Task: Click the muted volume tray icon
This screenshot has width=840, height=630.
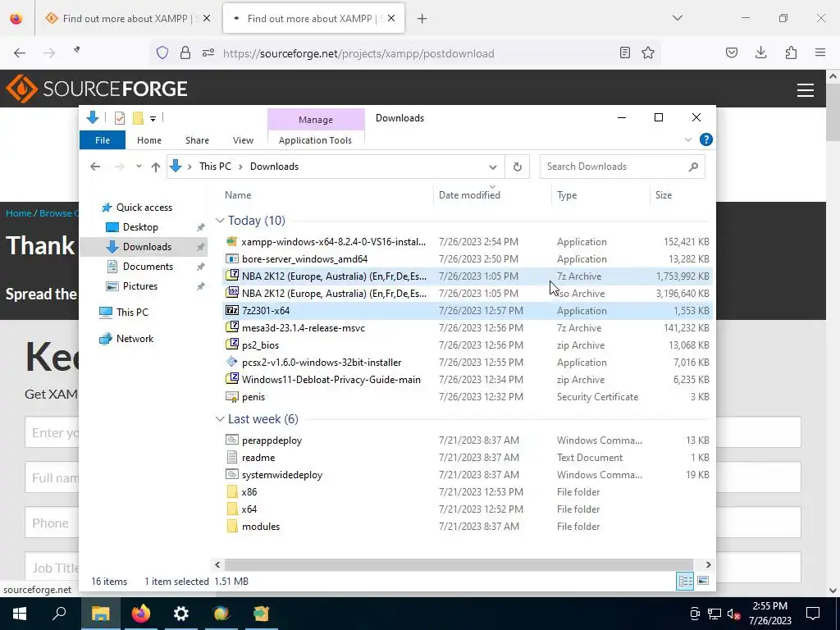Action: pos(733,614)
